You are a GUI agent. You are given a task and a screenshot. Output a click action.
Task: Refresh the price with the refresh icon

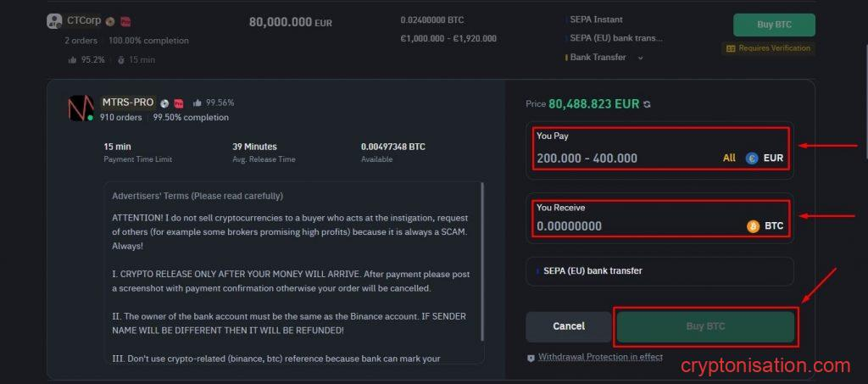648,104
